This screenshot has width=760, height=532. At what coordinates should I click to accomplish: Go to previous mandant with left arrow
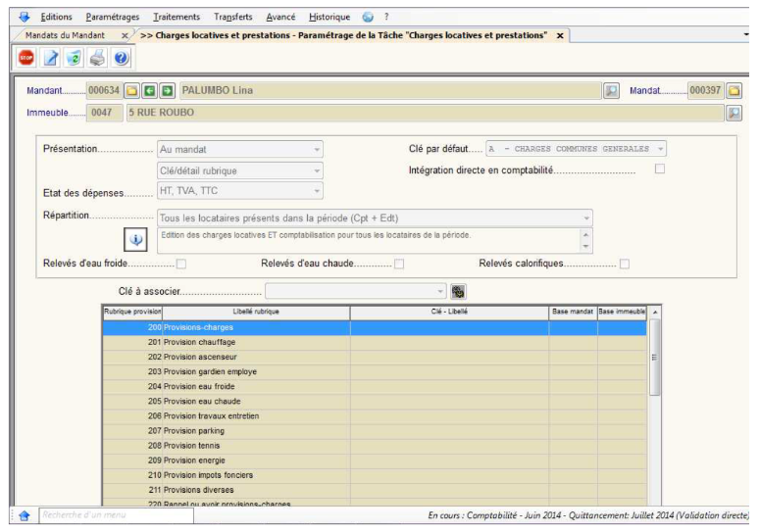[x=150, y=91]
